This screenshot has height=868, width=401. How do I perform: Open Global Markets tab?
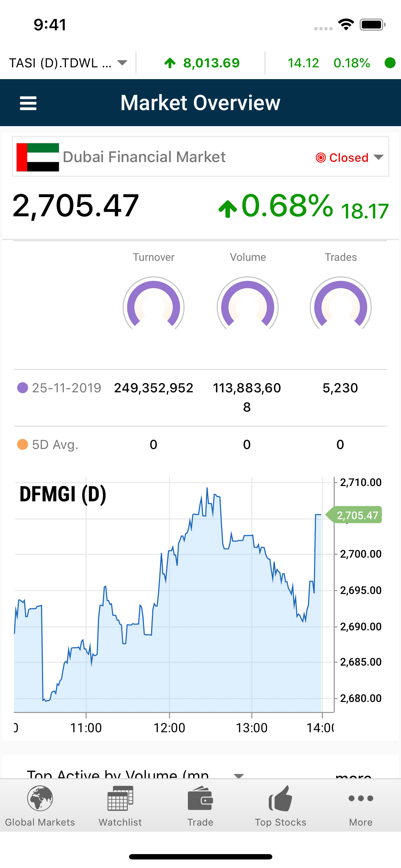(x=40, y=806)
